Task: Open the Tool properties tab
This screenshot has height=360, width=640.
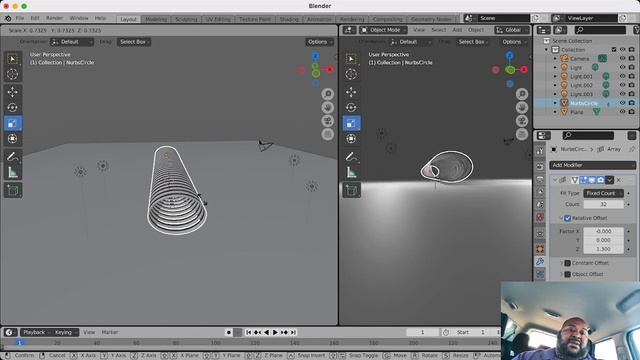Action: pyautogui.click(x=540, y=151)
